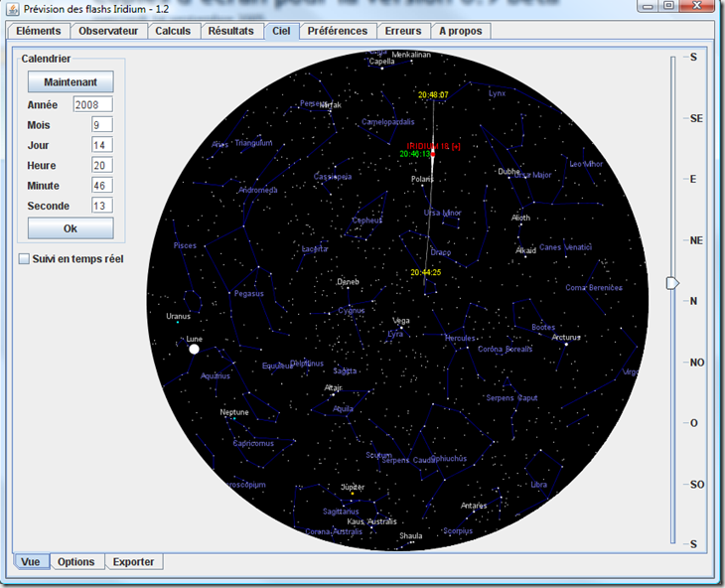Viewport: 725px width, 588px height.
Task: Click the Maintenant button
Action: tap(71, 81)
